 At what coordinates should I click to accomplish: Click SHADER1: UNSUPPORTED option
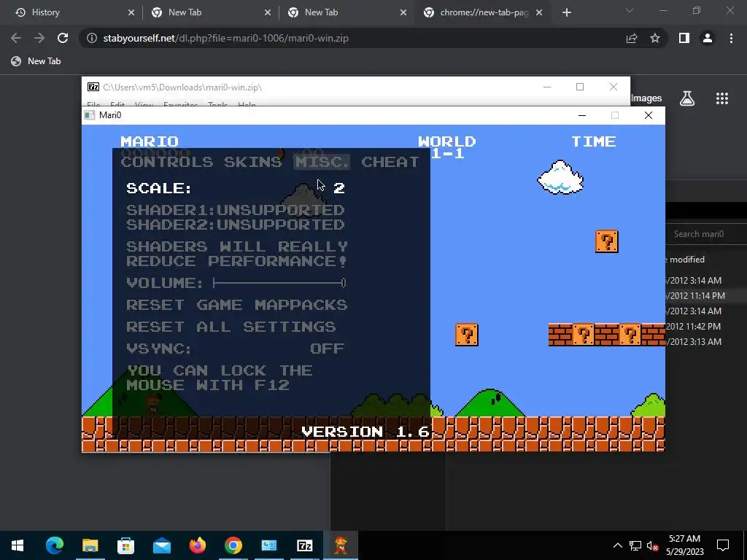(x=236, y=210)
